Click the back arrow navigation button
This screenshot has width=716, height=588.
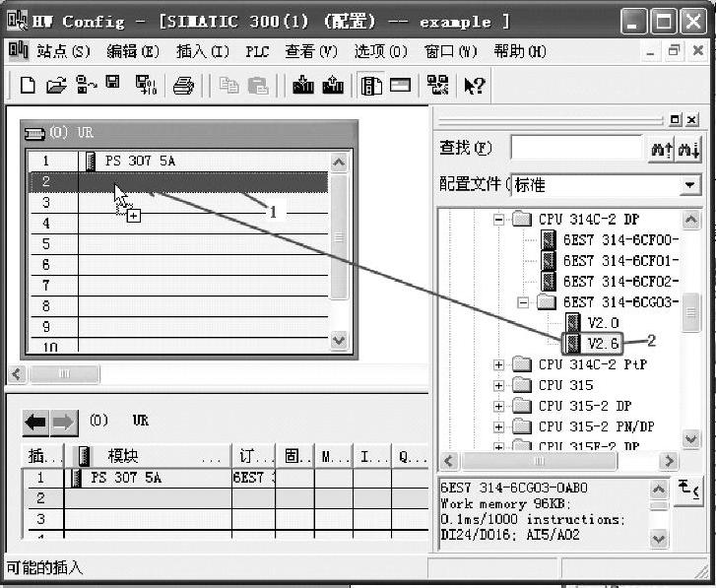(x=35, y=423)
